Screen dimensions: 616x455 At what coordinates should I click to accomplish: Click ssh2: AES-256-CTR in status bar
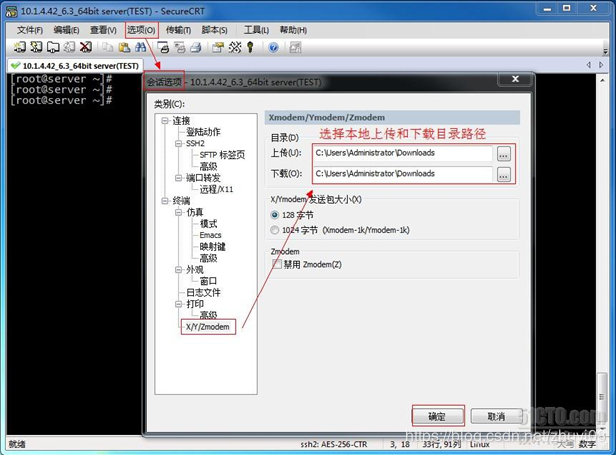pyautogui.click(x=334, y=444)
